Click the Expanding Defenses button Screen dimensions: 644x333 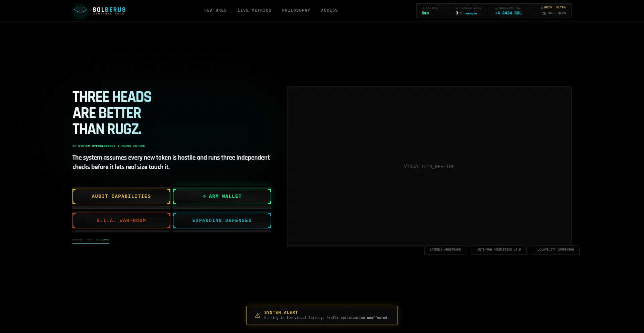tap(222, 221)
